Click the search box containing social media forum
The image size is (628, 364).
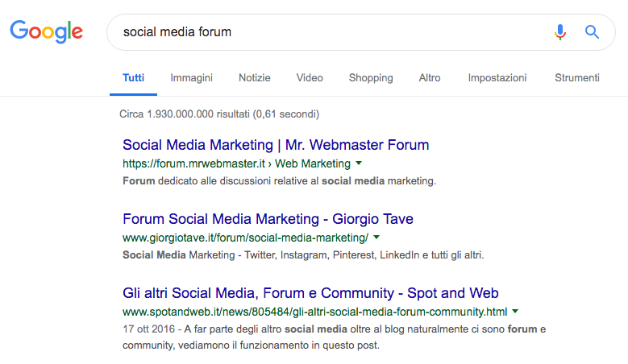[360, 32]
